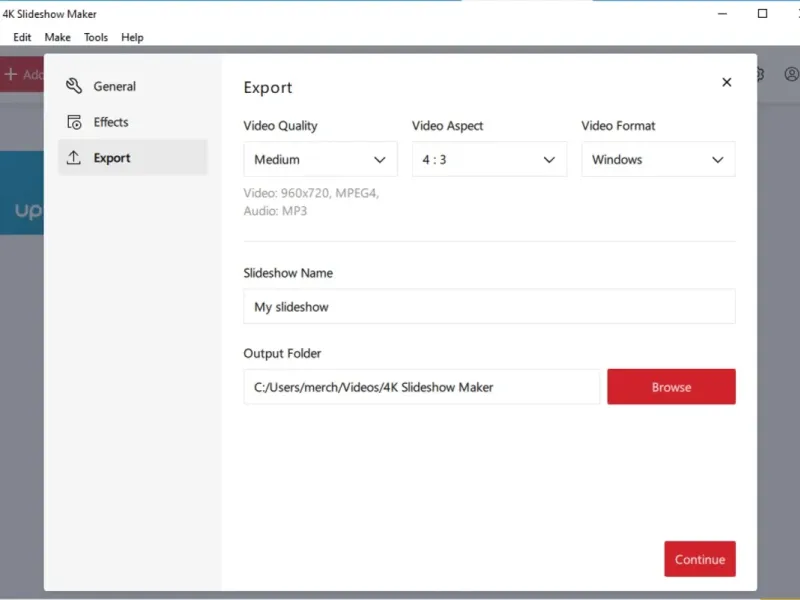Click the wrench icon next to General
The height and width of the screenshot is (600, 800).
(x=74, y=86)
